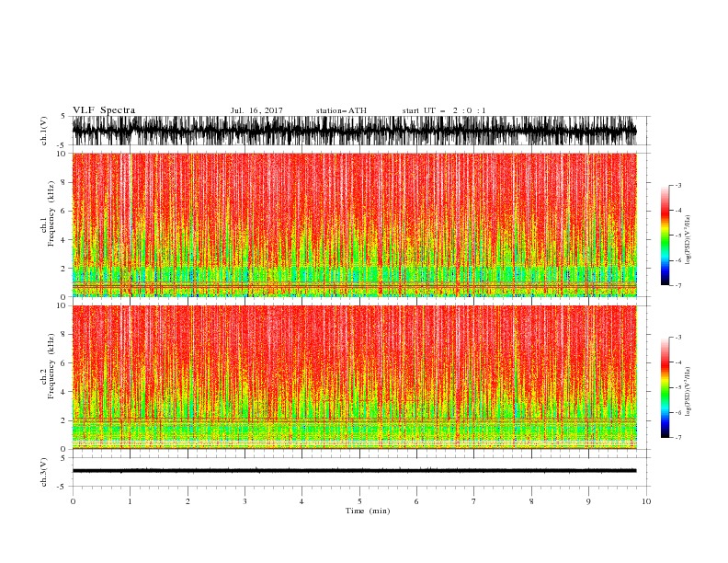
Task: Click the ch.2 'Frequency (kHz)' axis label
Action: (51, 366)
